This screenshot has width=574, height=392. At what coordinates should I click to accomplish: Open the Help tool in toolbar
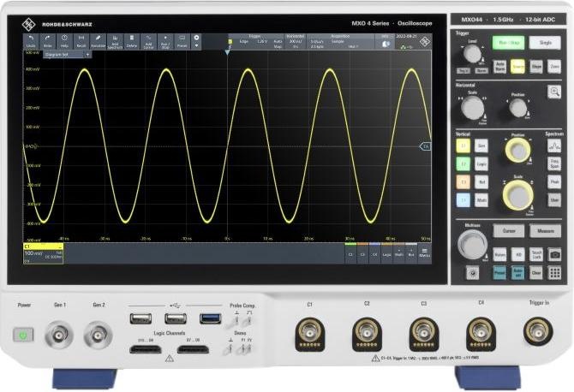(x=64, y=41)
